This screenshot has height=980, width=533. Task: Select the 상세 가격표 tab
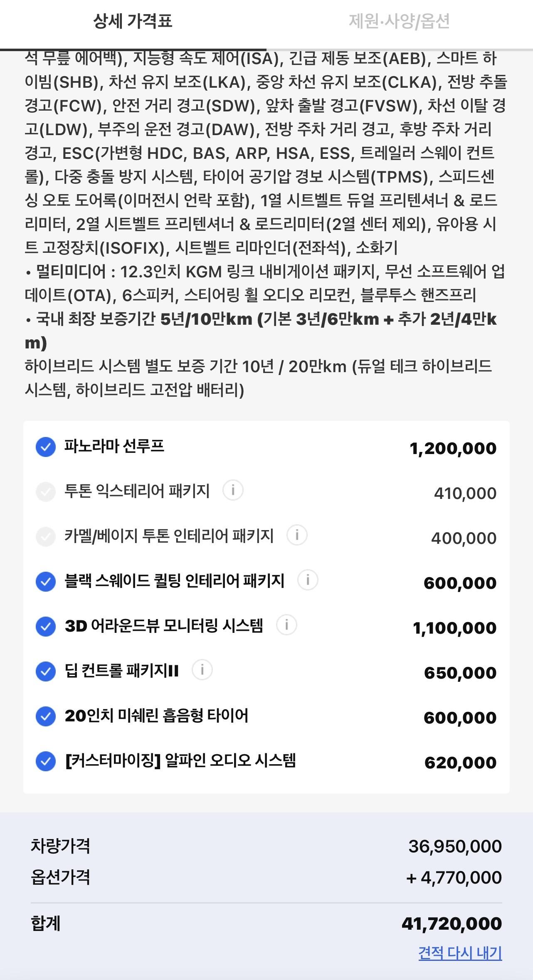coord(133,21)
